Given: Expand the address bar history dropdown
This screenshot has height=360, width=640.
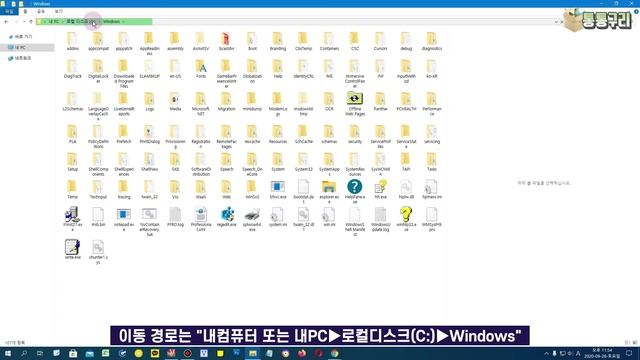Looking at the screenshot, I should (556, 22).
